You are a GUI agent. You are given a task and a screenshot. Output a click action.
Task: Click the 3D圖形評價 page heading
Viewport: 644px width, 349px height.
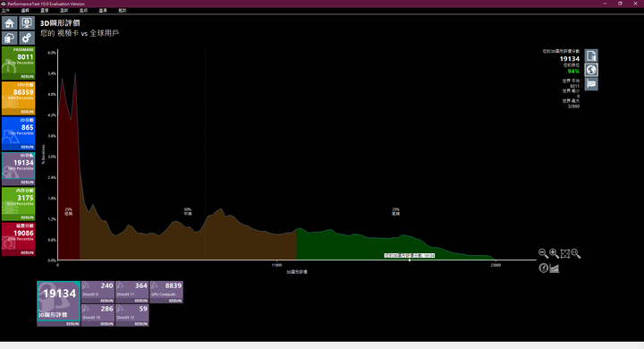[x=60, y=23]
